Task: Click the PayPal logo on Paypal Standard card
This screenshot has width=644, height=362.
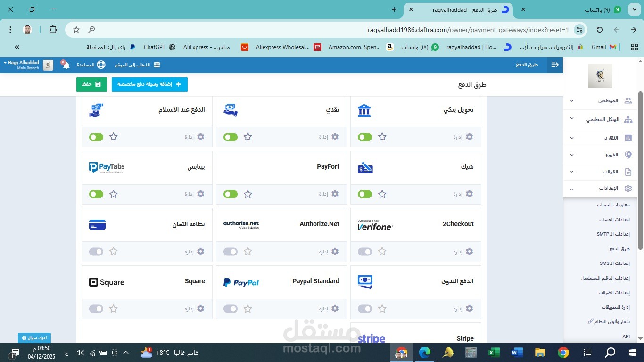Action: pyautogui.click(x=241, y=282)
